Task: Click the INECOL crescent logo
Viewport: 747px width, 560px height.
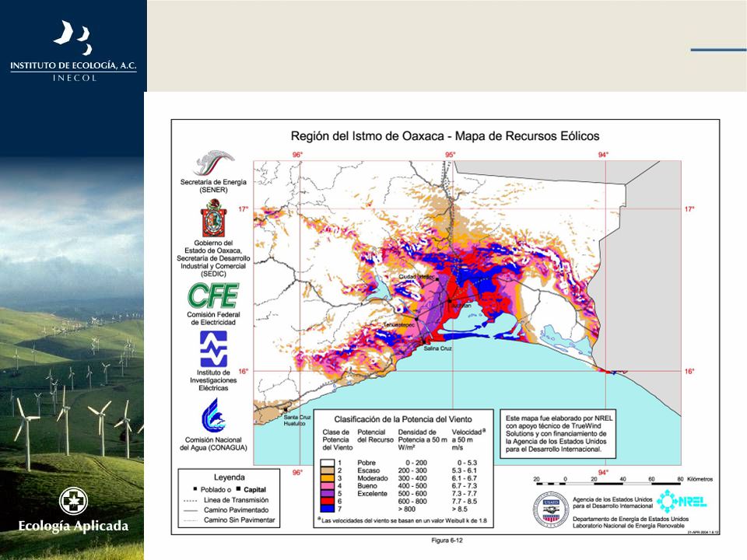Action: pos(72,37)
